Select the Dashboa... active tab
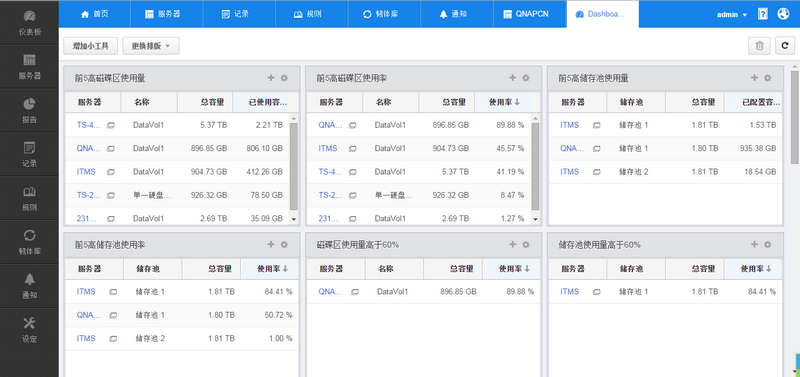Viewport: 800px width, 377px height. point(603,14)
